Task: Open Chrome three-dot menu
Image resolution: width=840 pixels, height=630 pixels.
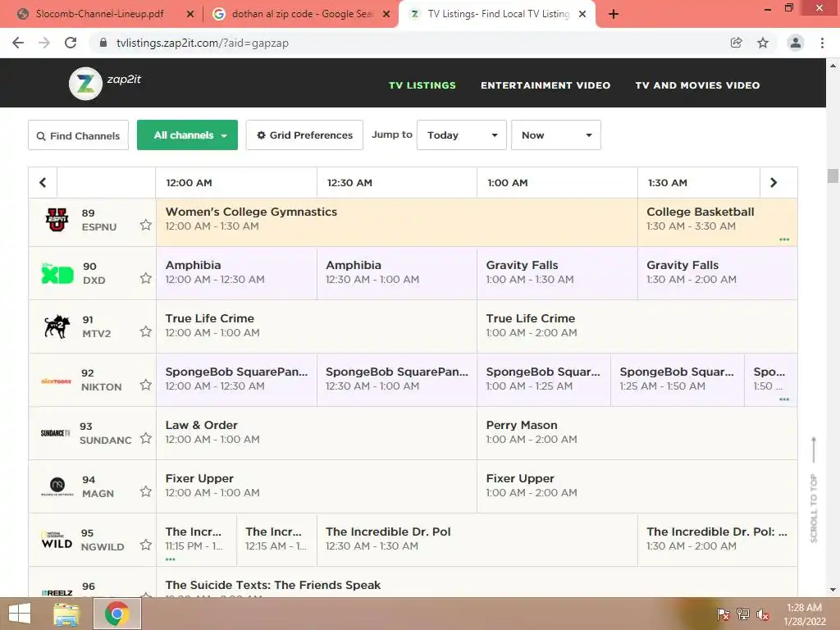Action: pyautogui.click(x=822, y=43)
